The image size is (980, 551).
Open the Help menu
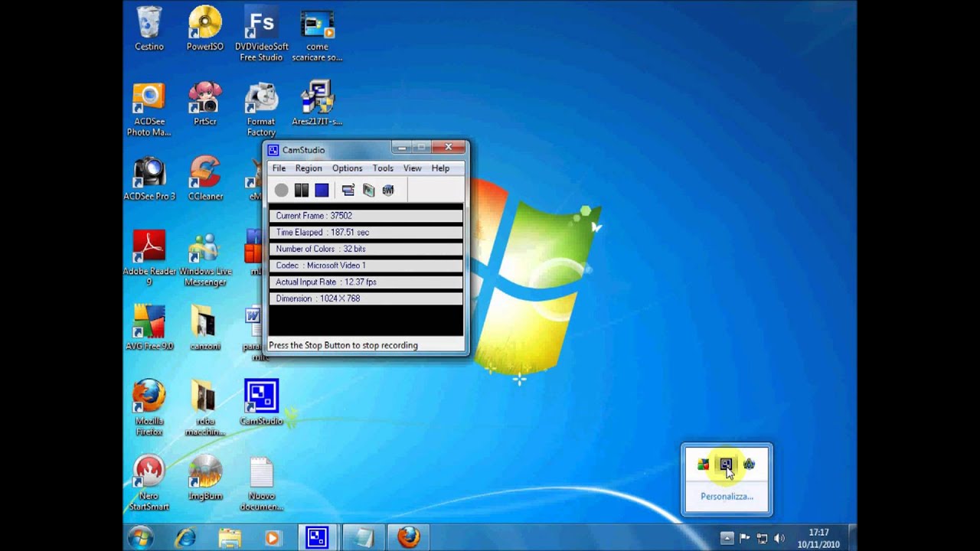[x=440, y=168]
